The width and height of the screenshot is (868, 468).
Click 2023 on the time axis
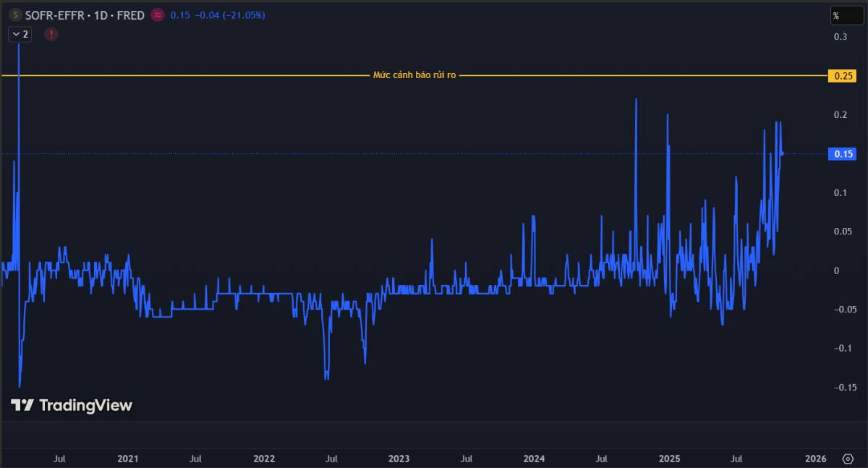(399, 459)
